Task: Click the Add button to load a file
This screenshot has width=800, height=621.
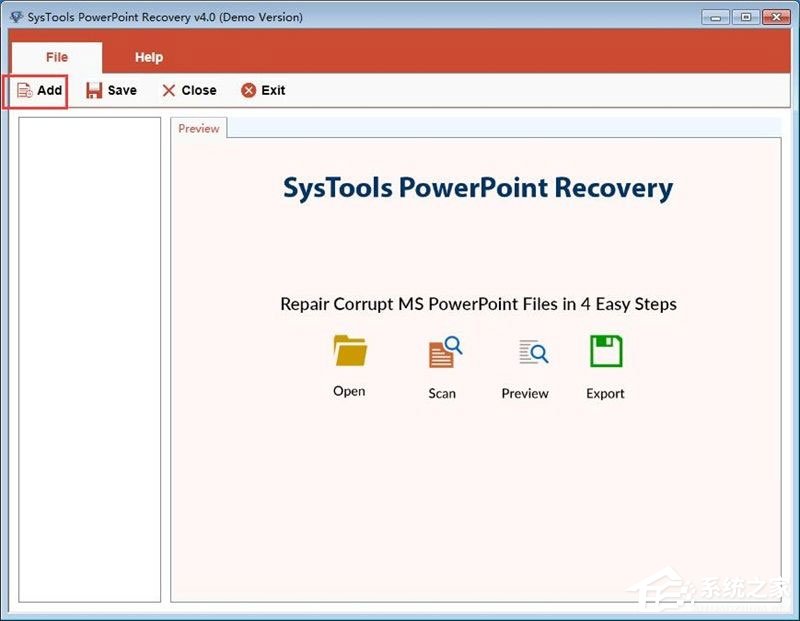Action: tap(51, 90)
